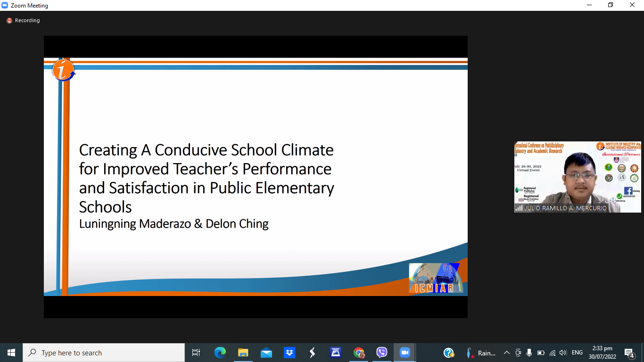Click the taskbar search box

point(104,353)
